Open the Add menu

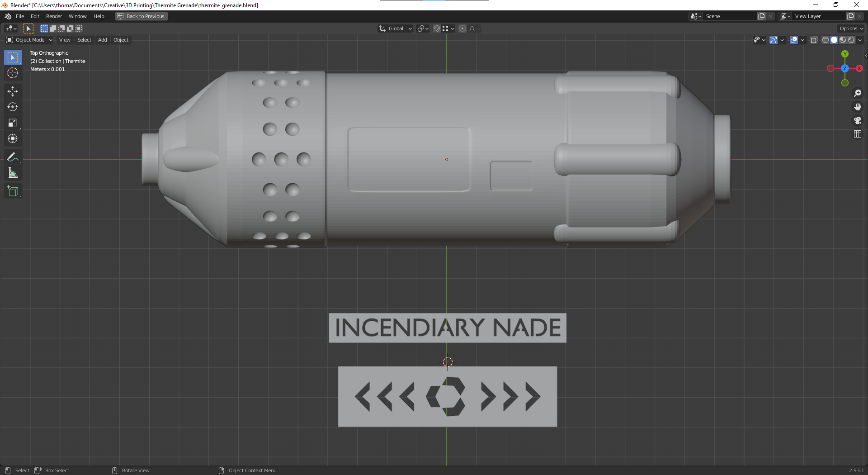102,40
